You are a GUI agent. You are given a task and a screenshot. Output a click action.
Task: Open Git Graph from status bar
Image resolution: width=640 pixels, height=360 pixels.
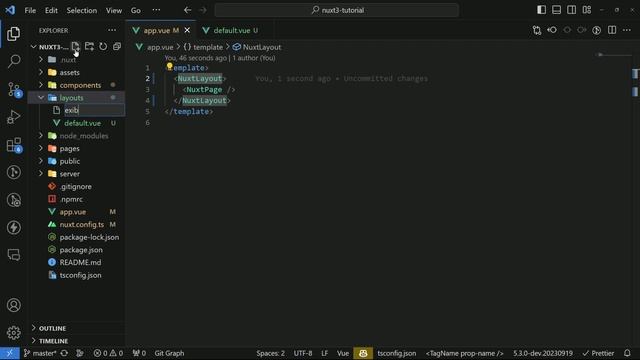tap(169, 353)
